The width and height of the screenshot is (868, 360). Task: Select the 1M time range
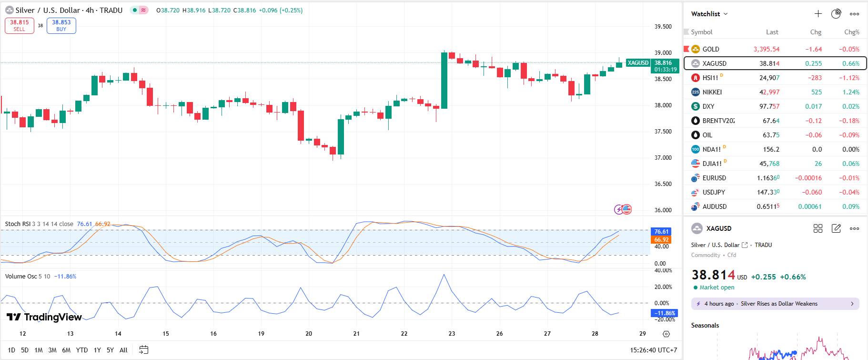[x=39, y=350]
